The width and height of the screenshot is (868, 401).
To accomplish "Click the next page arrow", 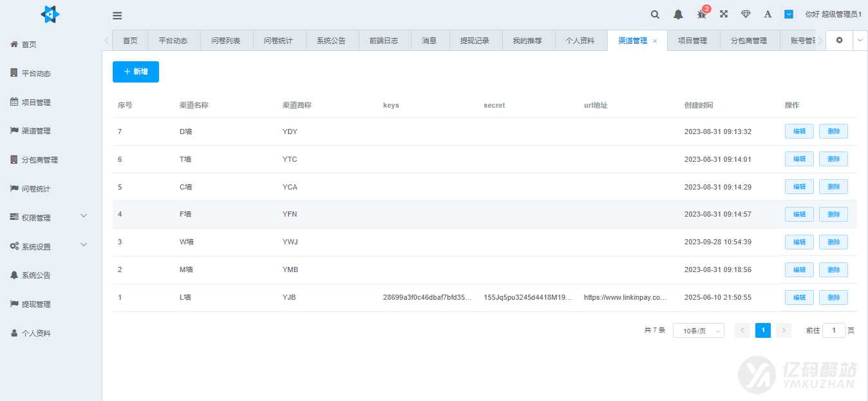I will 784,330.
